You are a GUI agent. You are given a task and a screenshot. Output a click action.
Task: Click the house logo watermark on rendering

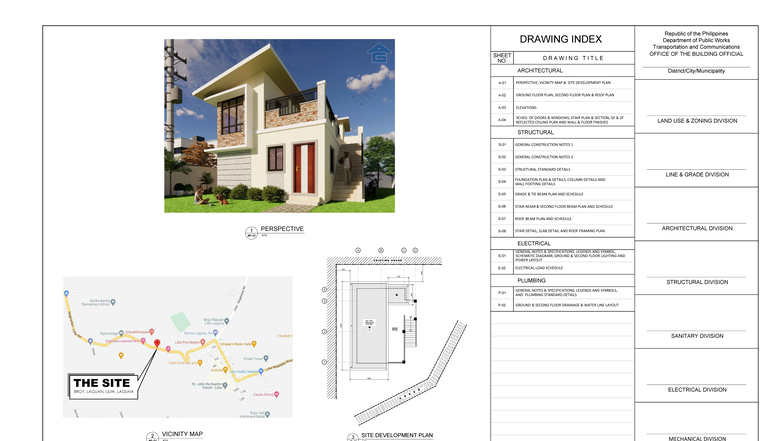(x=379, y=52)
